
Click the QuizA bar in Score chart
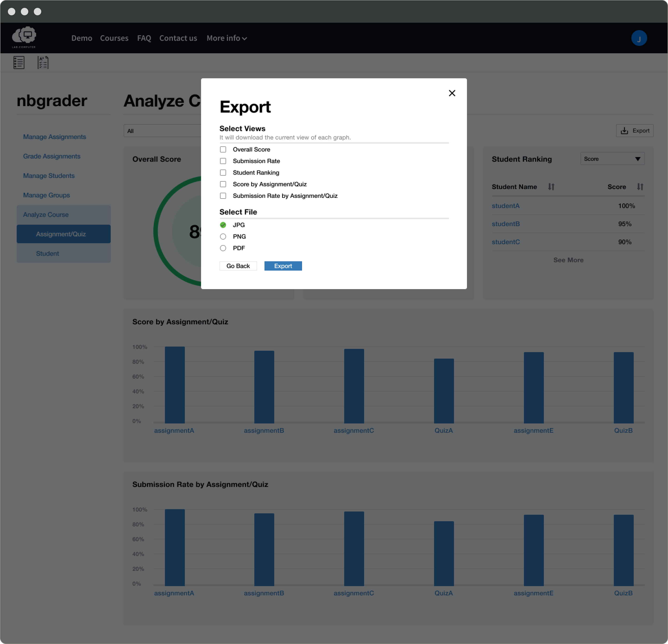coord(444,391)
